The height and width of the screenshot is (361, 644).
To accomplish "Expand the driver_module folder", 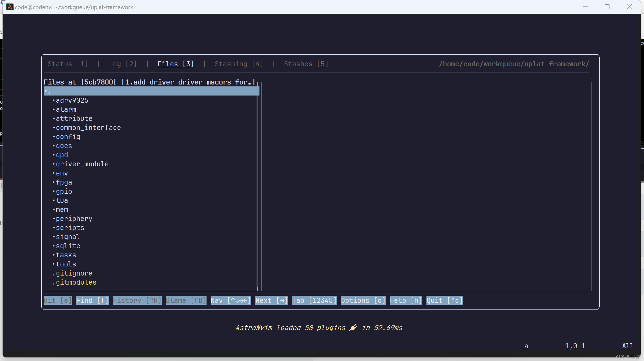I will 82,164.
